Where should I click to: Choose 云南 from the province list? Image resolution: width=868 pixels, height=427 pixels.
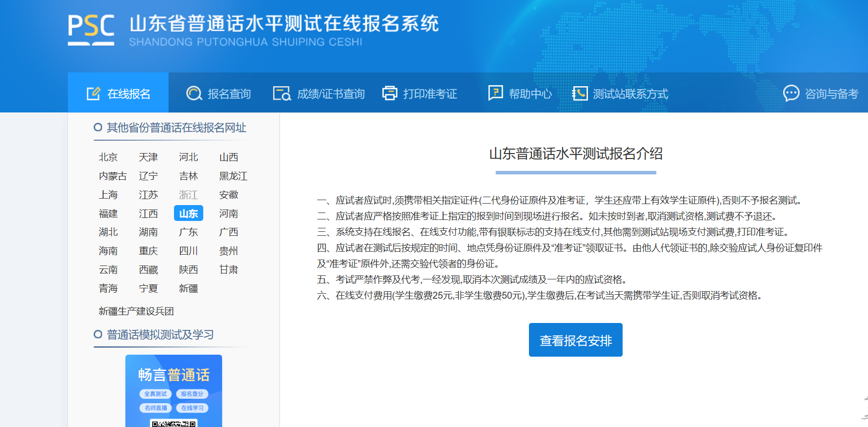[108, 269]
